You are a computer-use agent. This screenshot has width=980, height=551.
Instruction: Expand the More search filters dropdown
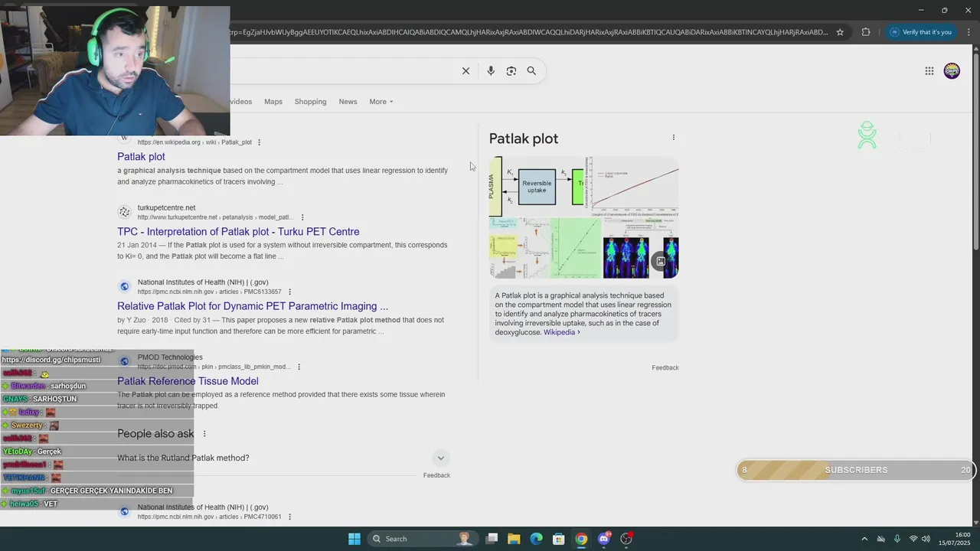(x=381, y=102)
